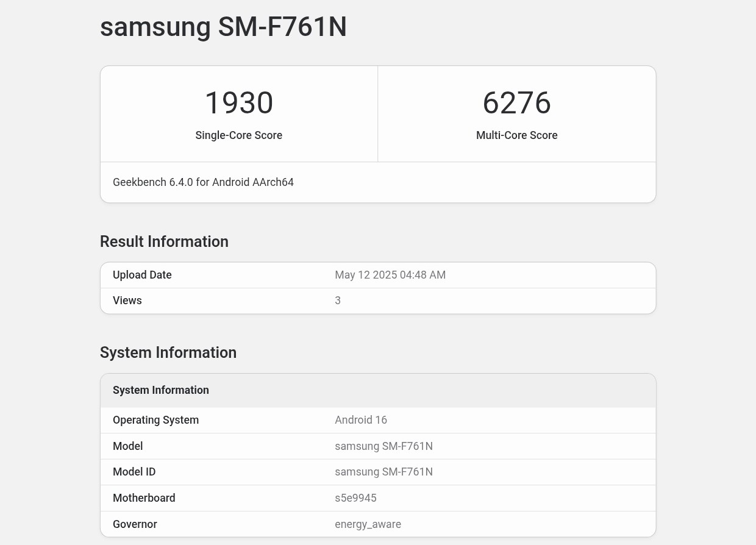Click the Model ID row's samsung SM-F761N value
The width and height of the screenshot is (756, 545).
[x=383, y=472]
